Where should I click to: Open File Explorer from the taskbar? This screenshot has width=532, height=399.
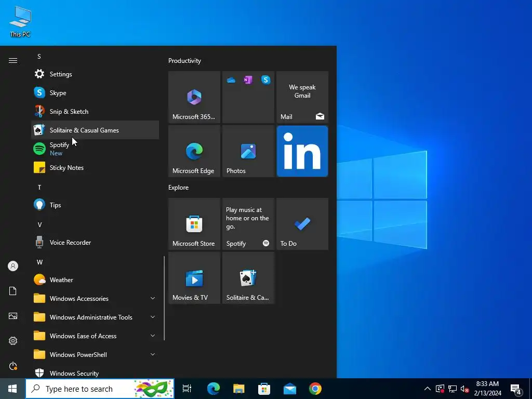239,389
